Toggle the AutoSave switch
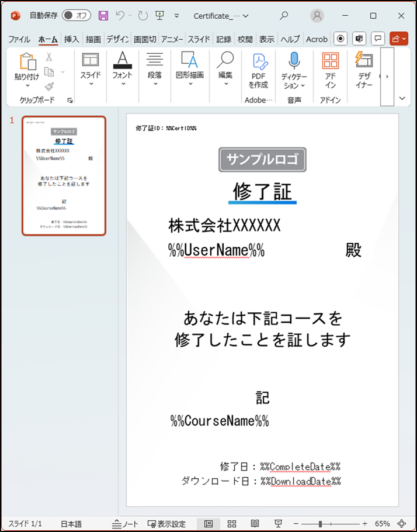The width and height of the screenshot is (417, 532). [77, 16]
